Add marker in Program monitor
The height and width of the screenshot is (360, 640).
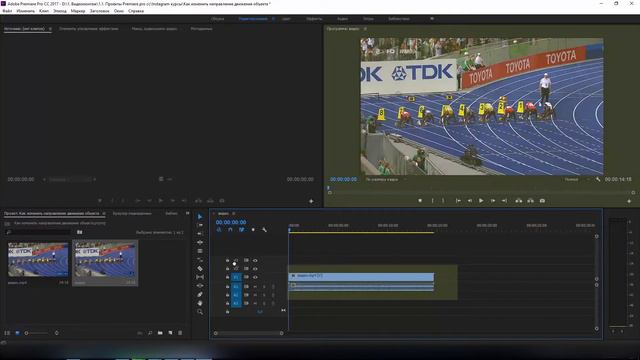pos(420,201)
